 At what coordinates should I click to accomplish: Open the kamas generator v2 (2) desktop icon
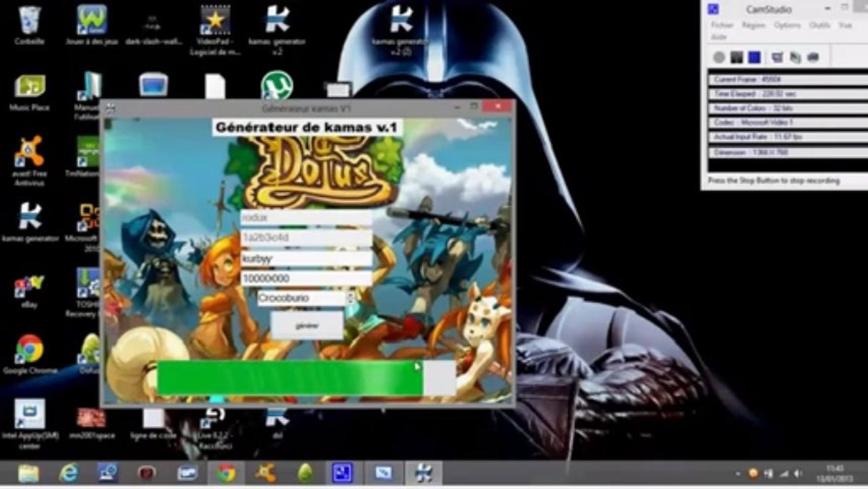401,29
